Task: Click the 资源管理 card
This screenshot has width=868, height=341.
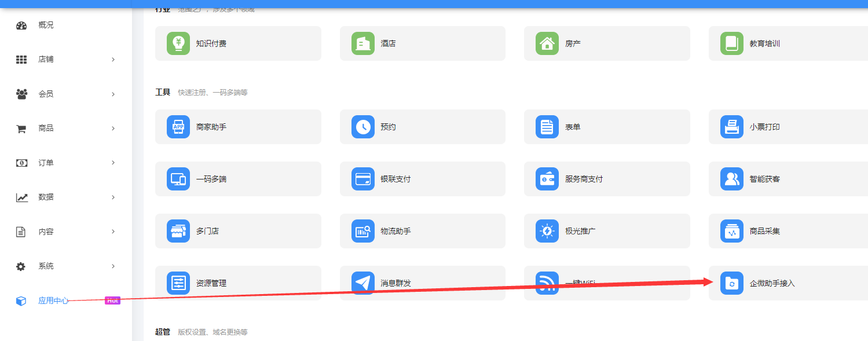Action: [238, 283]
